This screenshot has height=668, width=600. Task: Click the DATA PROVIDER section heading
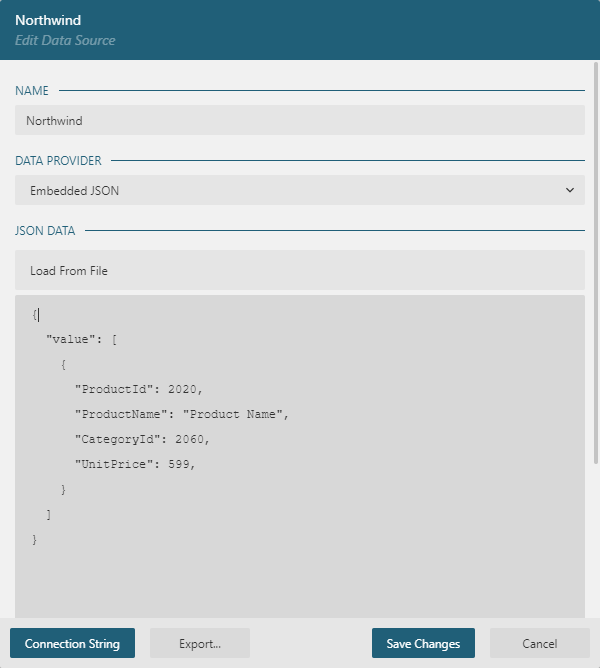point(57,160)
